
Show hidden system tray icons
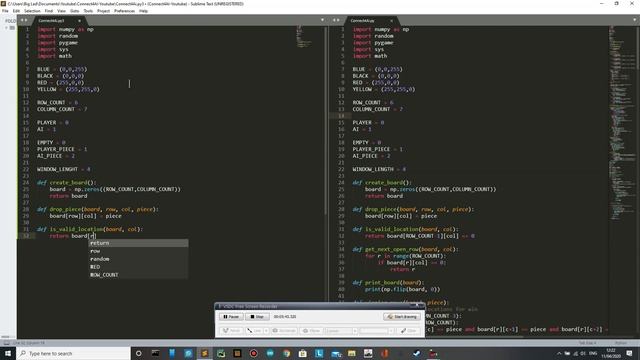point(559,353)
